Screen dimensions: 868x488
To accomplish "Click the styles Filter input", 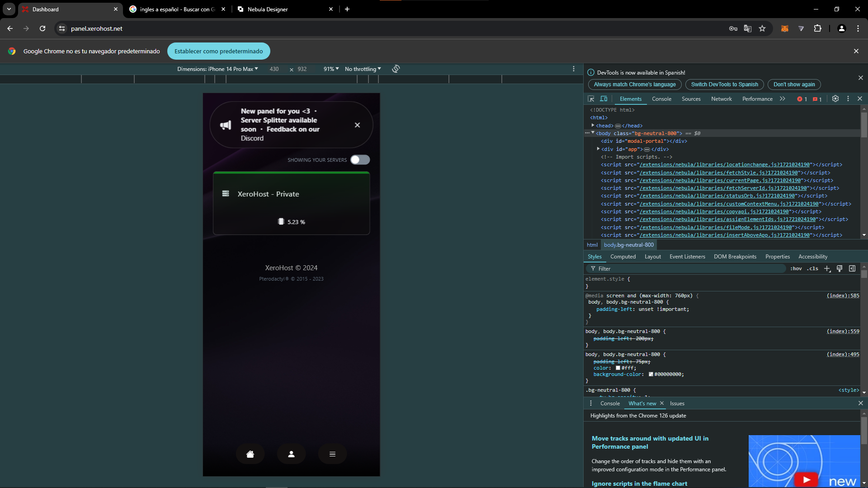I will (x=686, y=268).
